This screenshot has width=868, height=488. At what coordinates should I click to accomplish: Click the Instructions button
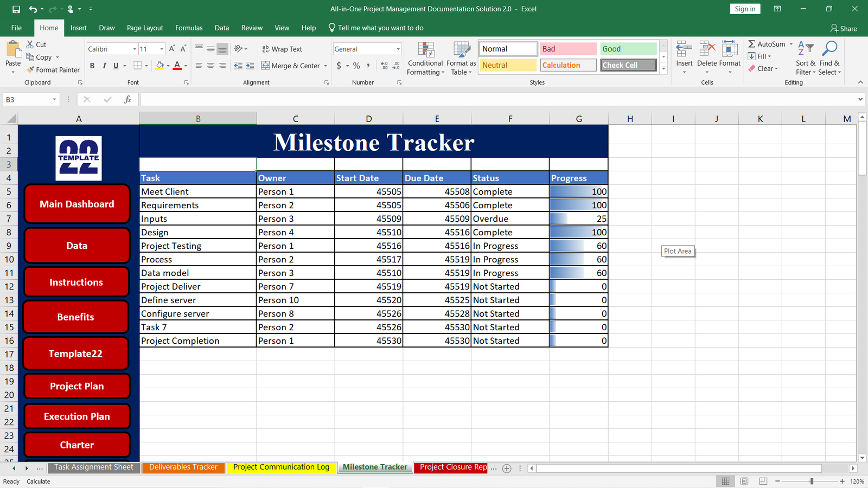click(76, 282)
